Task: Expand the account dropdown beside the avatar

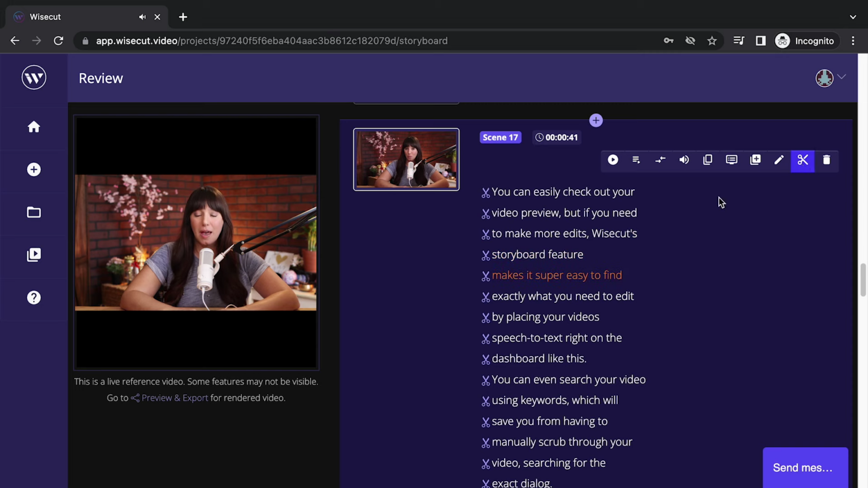Action: pyautogui.click(x=841, y=77)
